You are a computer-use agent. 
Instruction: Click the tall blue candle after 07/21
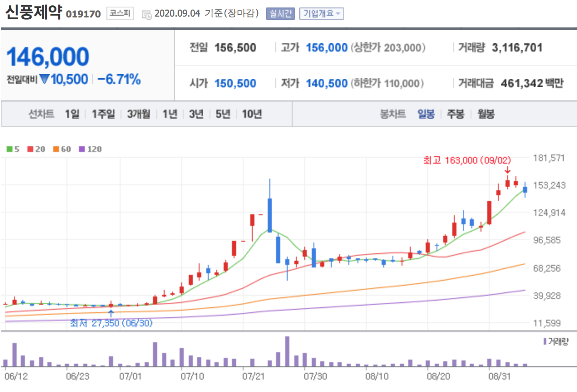270,215
